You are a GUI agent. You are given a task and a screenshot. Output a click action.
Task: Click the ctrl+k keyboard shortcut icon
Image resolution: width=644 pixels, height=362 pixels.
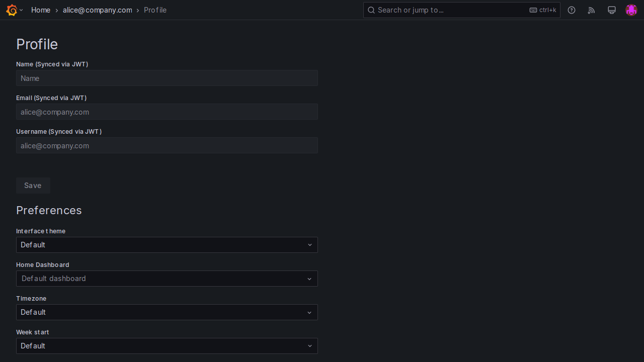(x=533, y=10)
